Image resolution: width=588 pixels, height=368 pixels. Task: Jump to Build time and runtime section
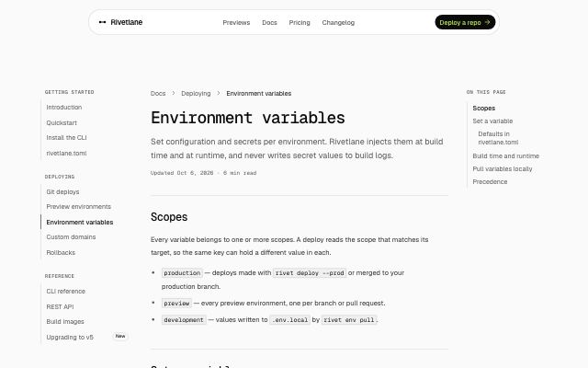click(x=505, y=156)
